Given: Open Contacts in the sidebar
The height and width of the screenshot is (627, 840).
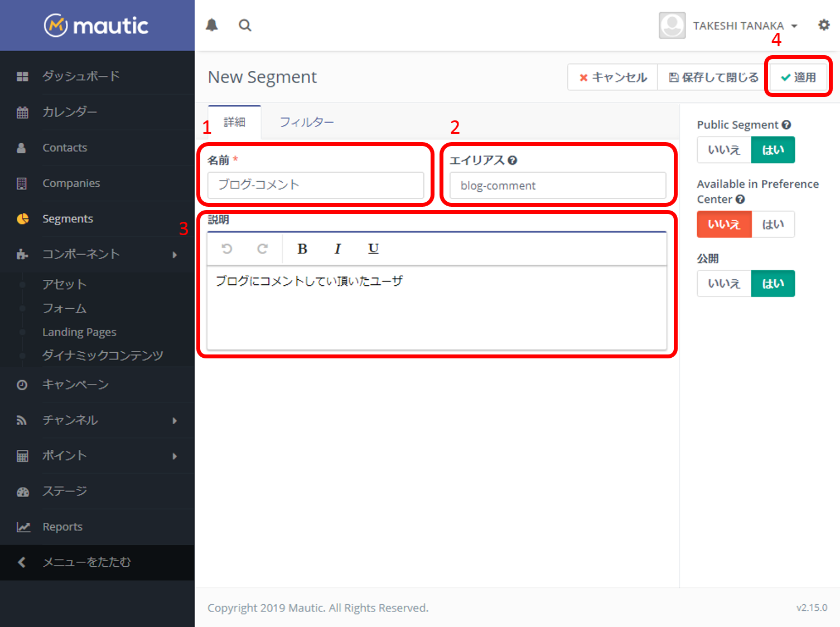Looking at the screenshot, I should pos(65,148).
